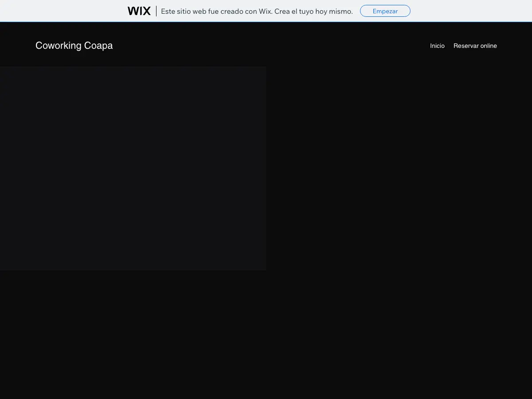The image size is (532, 399).
Task: Click the top edge of the gray panel
Action: [133, 67]
